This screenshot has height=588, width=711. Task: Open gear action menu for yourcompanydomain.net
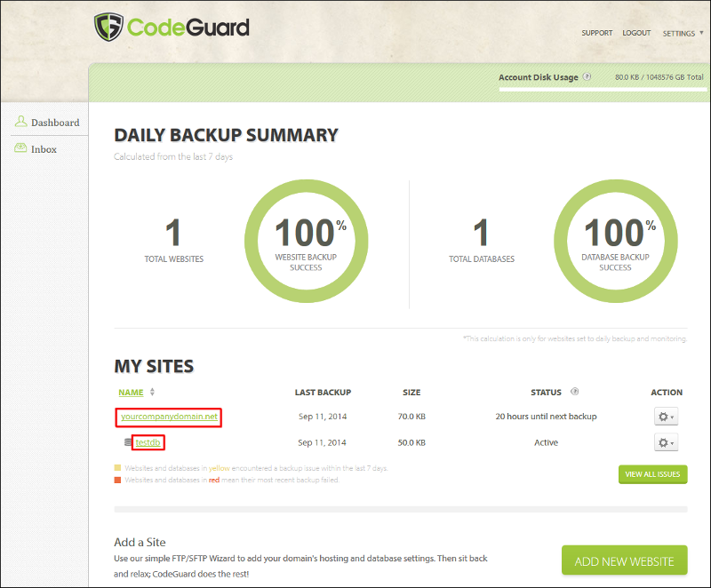(x=666, y=417)
